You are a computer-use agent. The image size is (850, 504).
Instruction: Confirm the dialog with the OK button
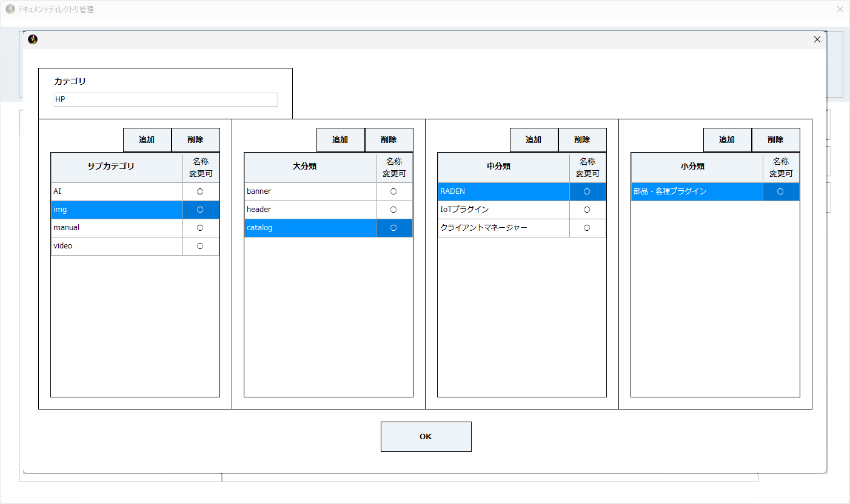point(426,437)
